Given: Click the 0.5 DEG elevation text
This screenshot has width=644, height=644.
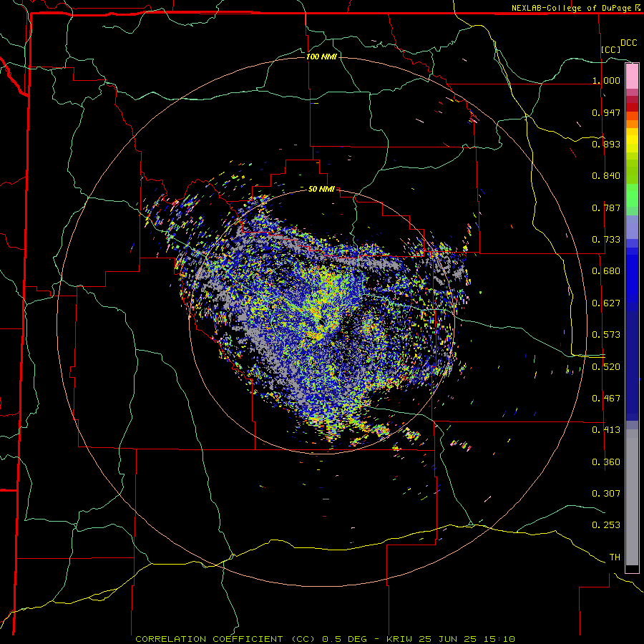Looking at the screenshot, I should [344, 639].
